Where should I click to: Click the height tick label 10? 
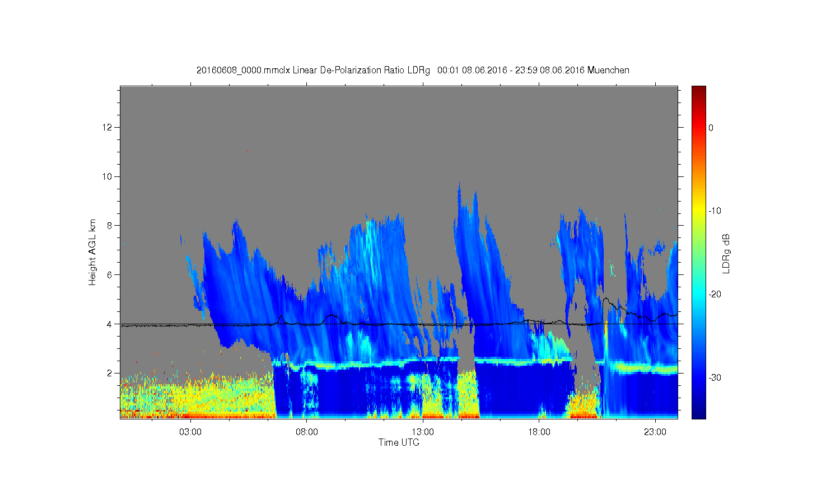coord(108,176)
